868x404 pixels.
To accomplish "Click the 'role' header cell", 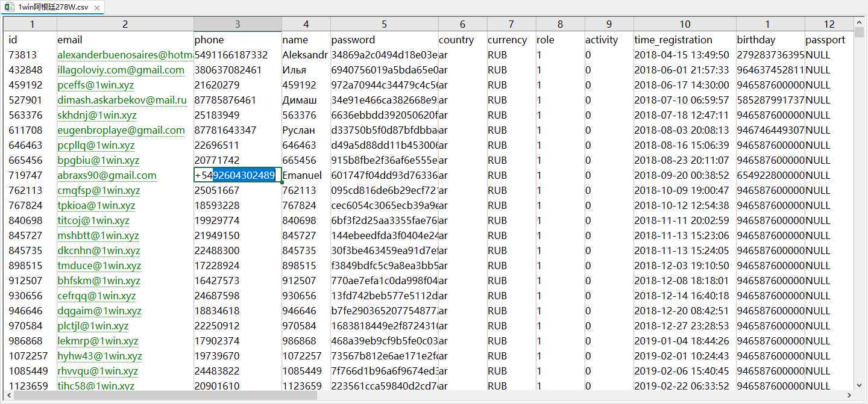I will coord(561,40).
